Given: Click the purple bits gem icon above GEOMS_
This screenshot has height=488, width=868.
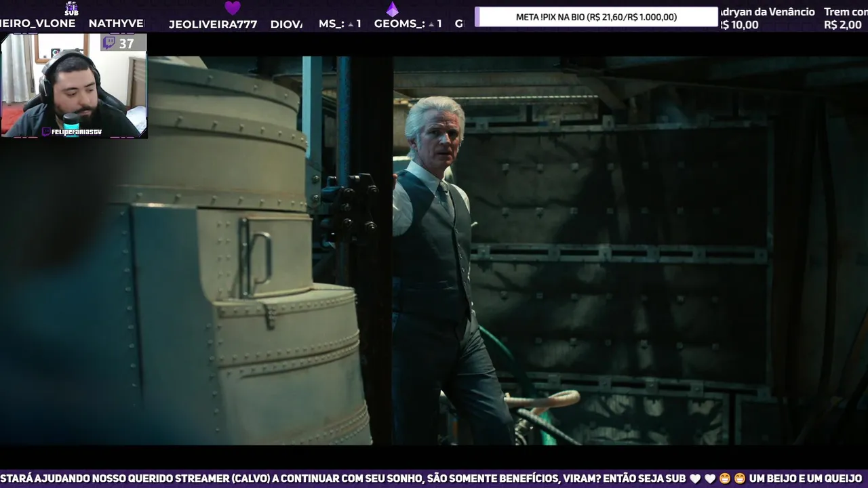Looking at the screenshot, I should pyautogui.click(x=392, y=9).
